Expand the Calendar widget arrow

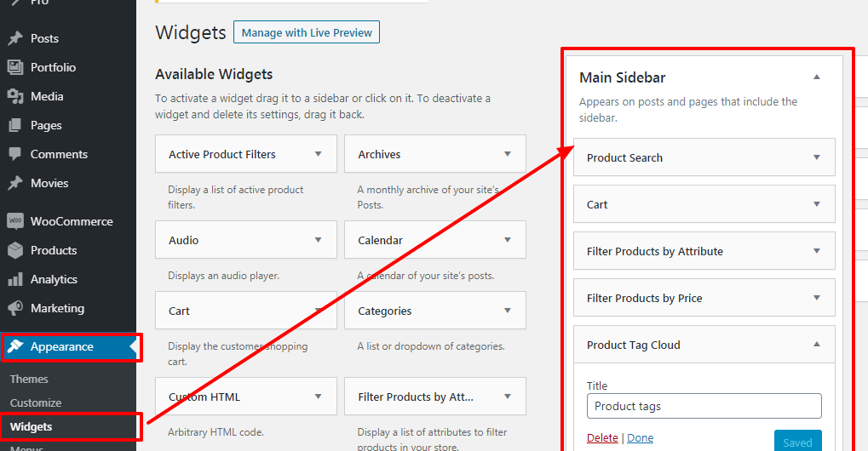[508, 240]
